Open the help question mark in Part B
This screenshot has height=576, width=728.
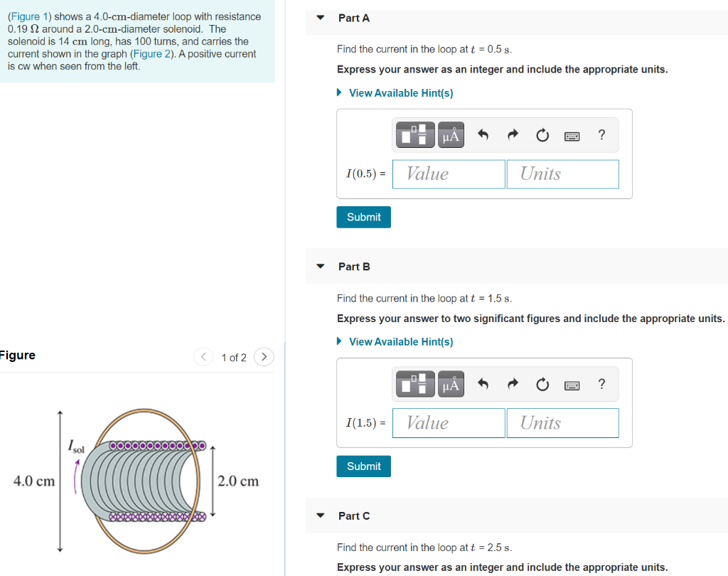601,383
